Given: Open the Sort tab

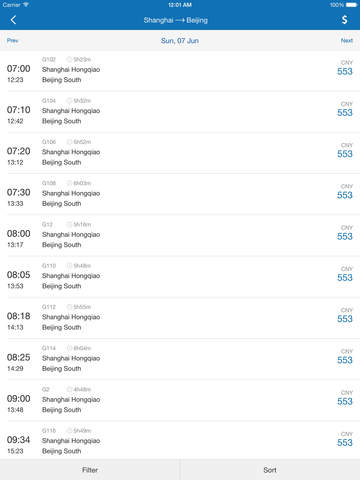Looking at the screenshot, I should 270,470.
